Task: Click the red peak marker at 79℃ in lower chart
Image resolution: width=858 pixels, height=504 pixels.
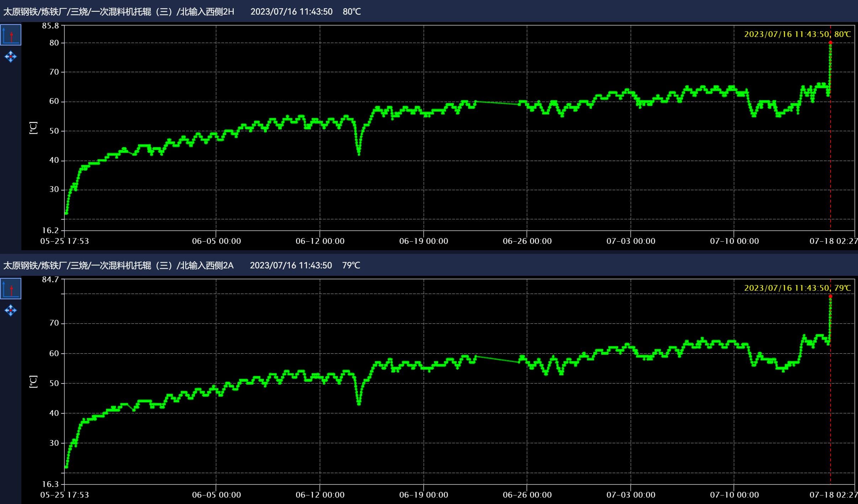Action: click(830, 296)
